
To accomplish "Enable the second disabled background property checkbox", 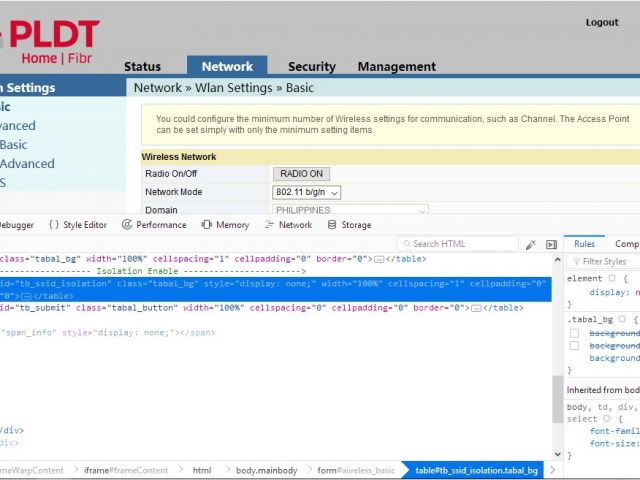I will (x=574, y=346).
